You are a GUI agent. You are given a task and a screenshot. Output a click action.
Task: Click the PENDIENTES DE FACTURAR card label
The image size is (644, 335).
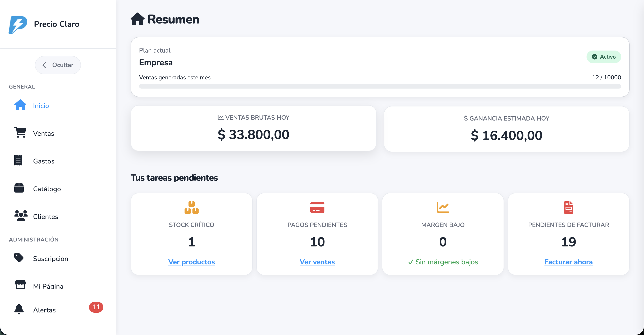tap(568, 225)
